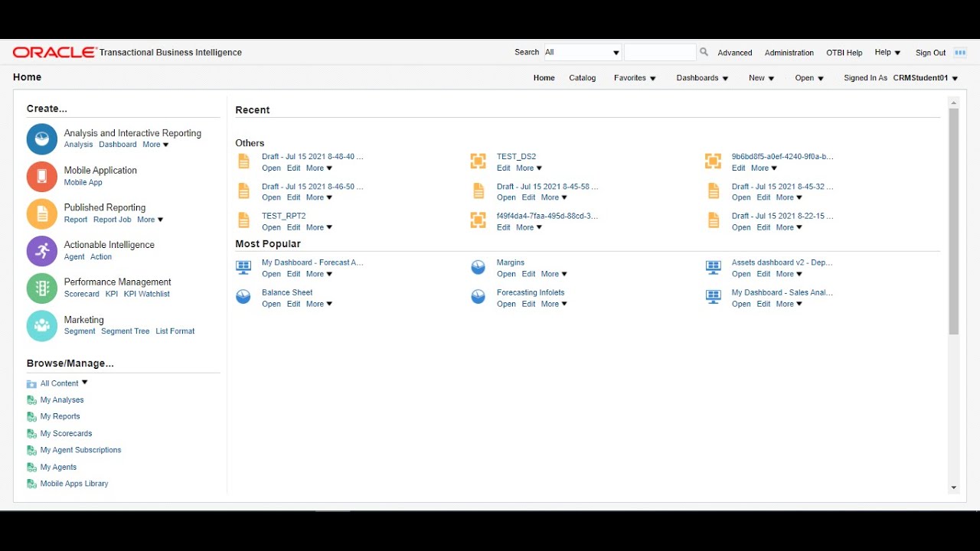The height and width of the screenshot is (551, 980).
Task: Open OTBI Help
Action: click(x=844, y=53)
